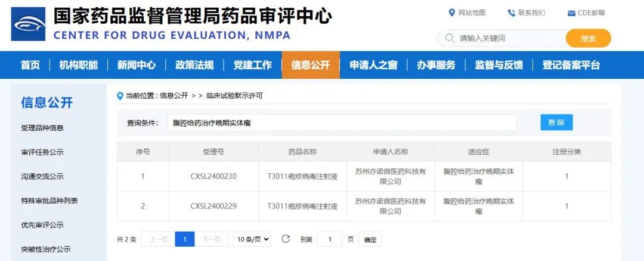This screenshot has height=261, width=644.
Task: Open the 机构职能 menu
Action: tap(79, 65)
